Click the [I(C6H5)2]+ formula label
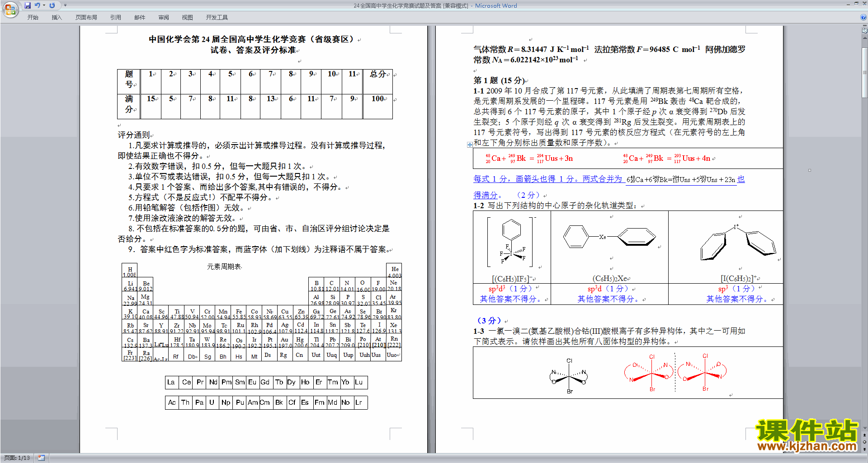The height and width of the screenshot is (463, 868). (x=739, y=279)
